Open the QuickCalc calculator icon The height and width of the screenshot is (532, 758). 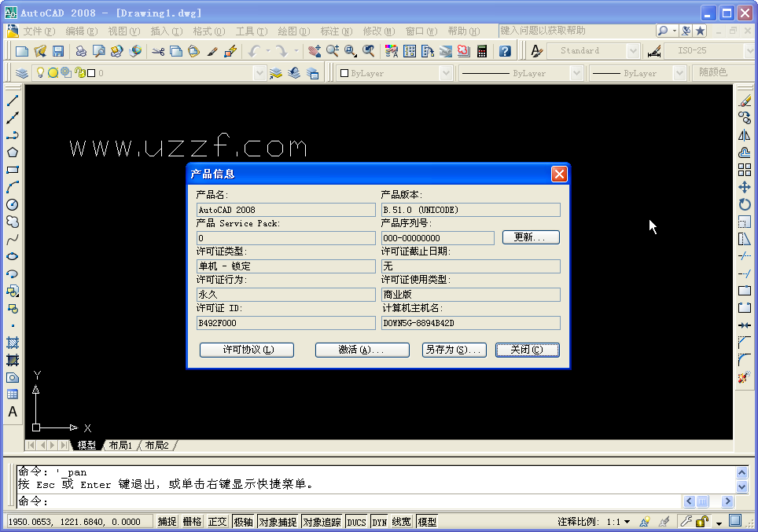482,50
